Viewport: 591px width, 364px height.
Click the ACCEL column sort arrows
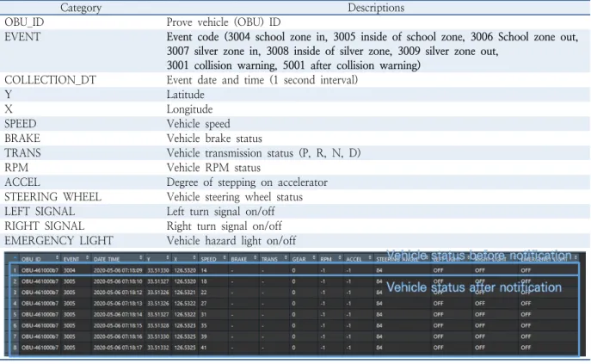[x=370, y=257]
